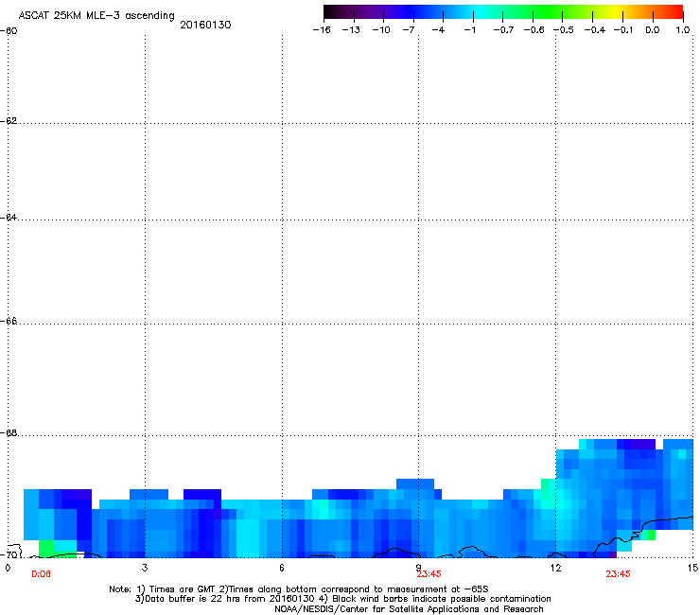Pick the purple section of the color scale
This screenshot has width=700, height=615.
[x=375, y=12]
